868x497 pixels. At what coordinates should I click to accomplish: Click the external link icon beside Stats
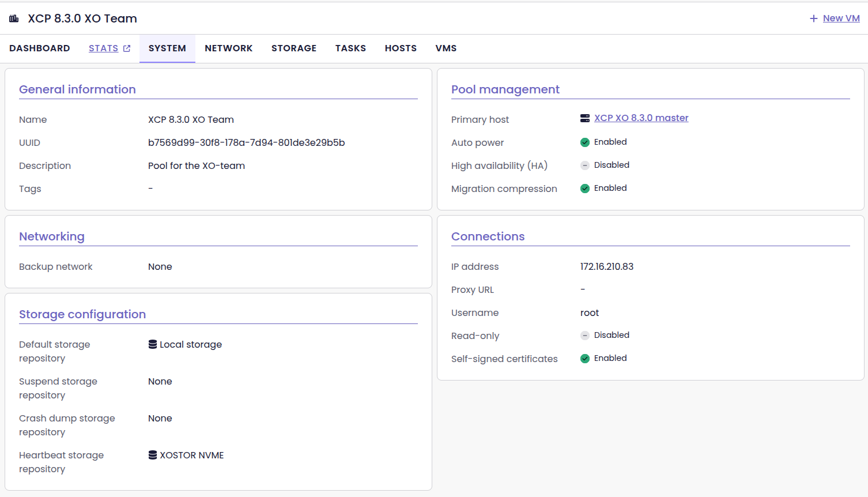(127, 48)
